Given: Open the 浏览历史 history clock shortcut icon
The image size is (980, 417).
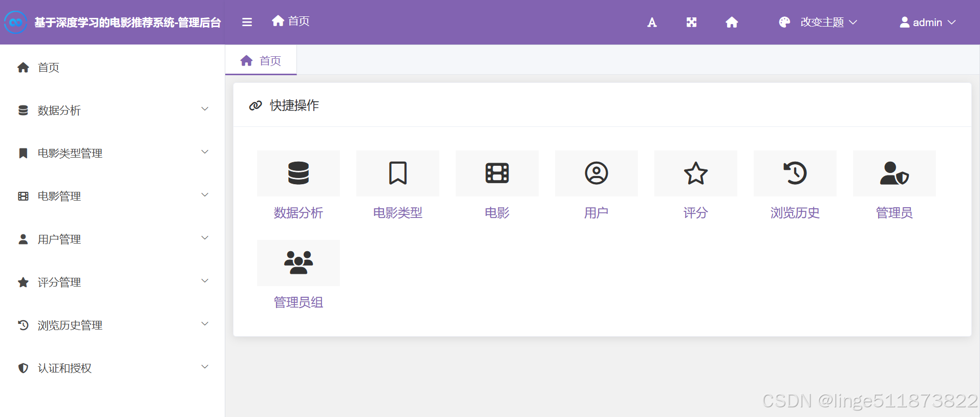Looking at the screenshot, I should 795,173.
